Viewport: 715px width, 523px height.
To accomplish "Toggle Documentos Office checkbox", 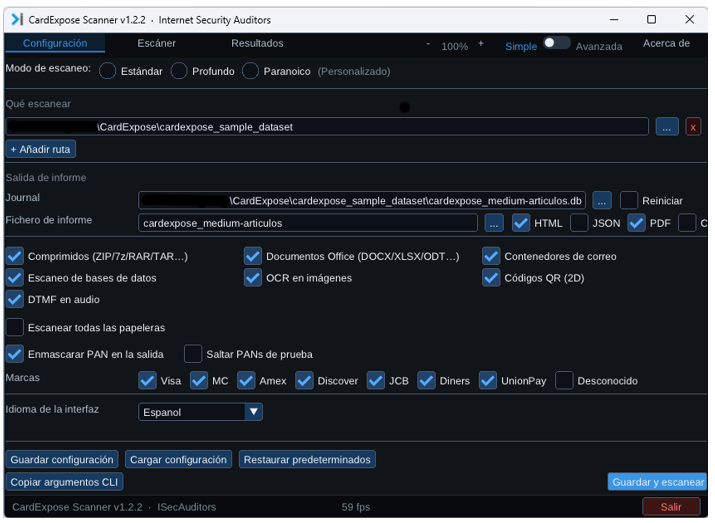I will click(x=253, y=256).
